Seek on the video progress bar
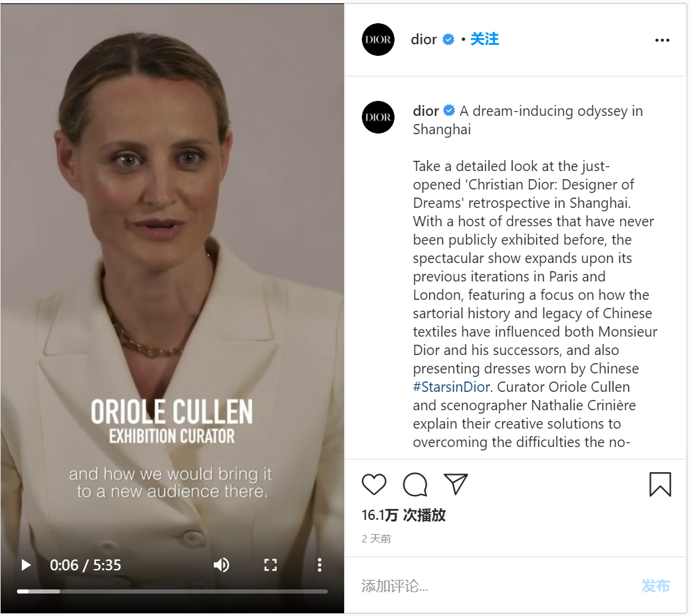Viewport: 691px width, 616px height. point(172,591)
